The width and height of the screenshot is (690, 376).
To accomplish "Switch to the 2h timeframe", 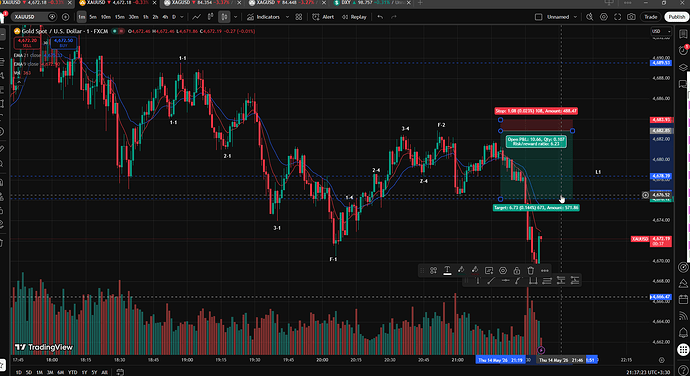I will [x=155, y=17].
